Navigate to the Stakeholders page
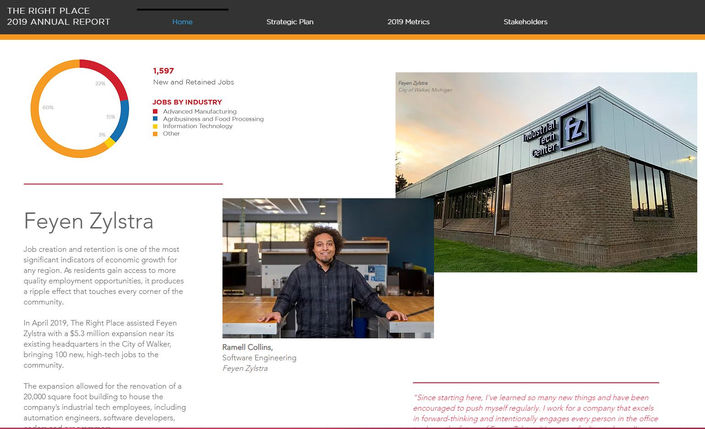 click(x=525, y=22)
